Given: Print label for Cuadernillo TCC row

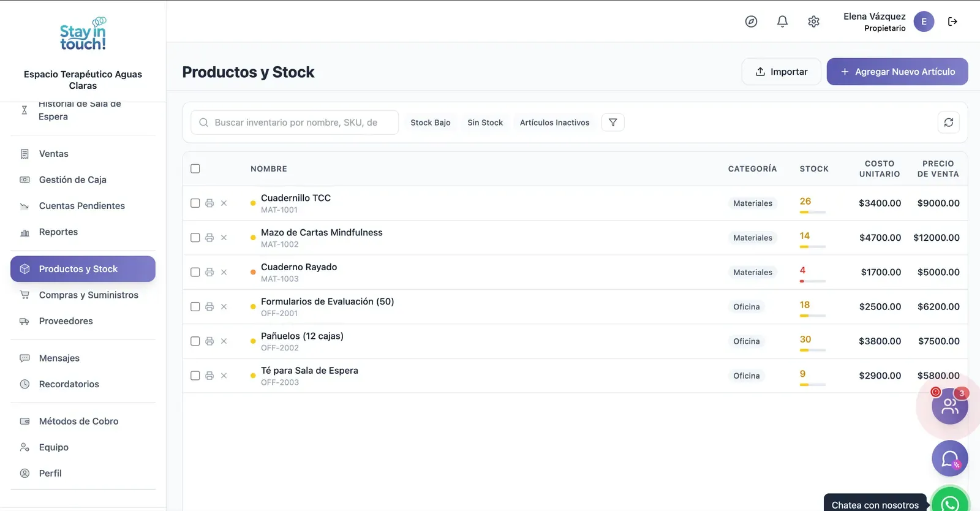Looking at the screenshot, I should pos(209,203).
